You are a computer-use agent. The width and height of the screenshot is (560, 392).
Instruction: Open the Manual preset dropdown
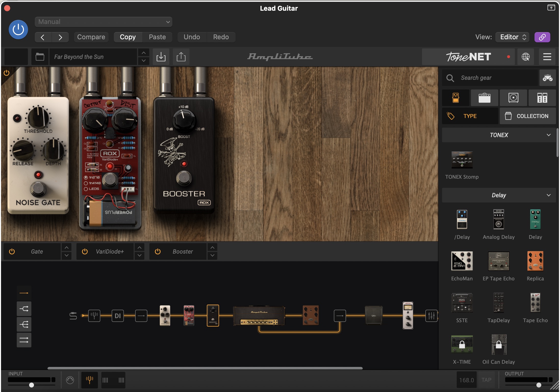[x=104, y=22]
